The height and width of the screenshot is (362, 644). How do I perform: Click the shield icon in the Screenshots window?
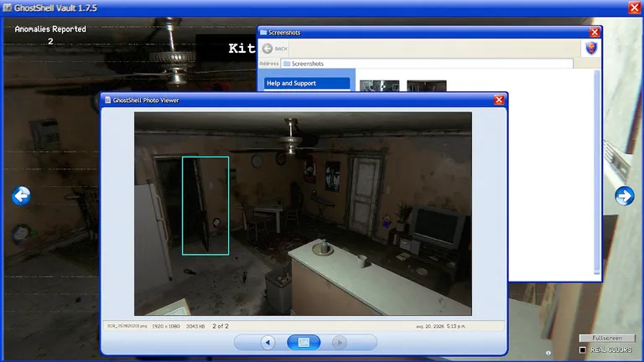pos(591,48)
